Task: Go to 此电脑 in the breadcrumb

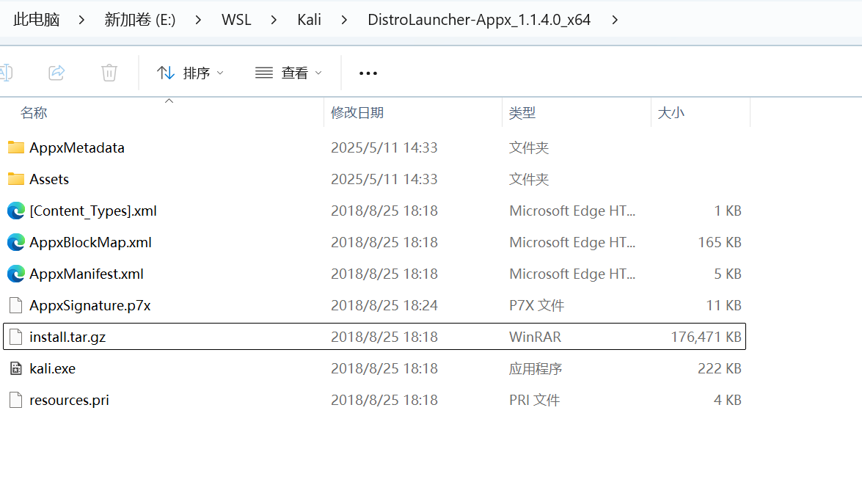Action: pyautogui.click(x=36, y=20)
